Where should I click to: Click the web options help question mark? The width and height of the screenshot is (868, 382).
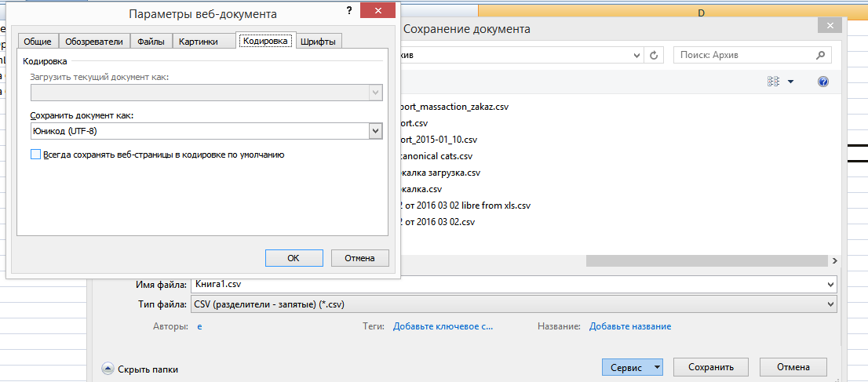point(348,10)
